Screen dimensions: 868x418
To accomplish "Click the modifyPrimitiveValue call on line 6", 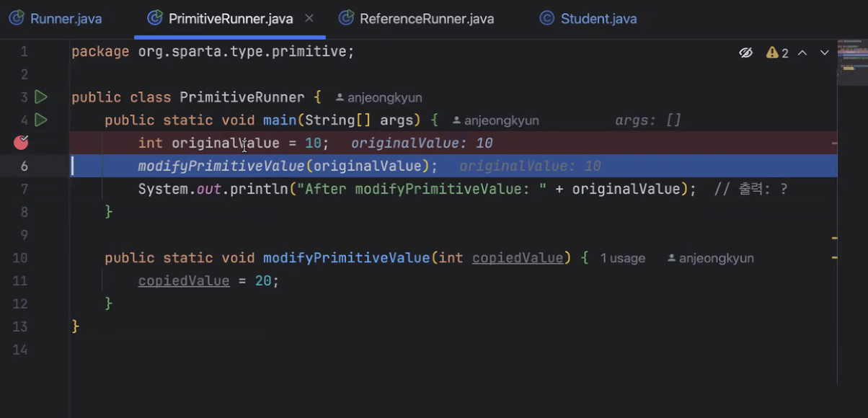I will pyautogui.click(x=288, y=166).
